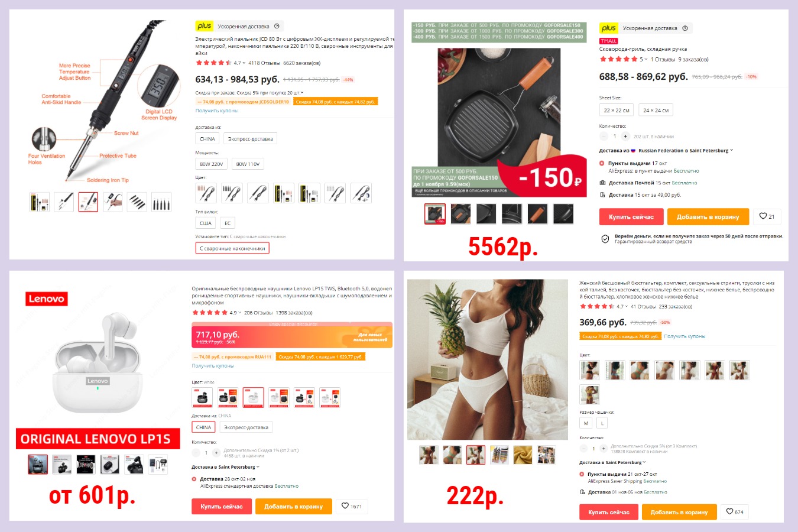Select the 24 × 24 см sheet size
798x532 pixels.
point(656,110)
